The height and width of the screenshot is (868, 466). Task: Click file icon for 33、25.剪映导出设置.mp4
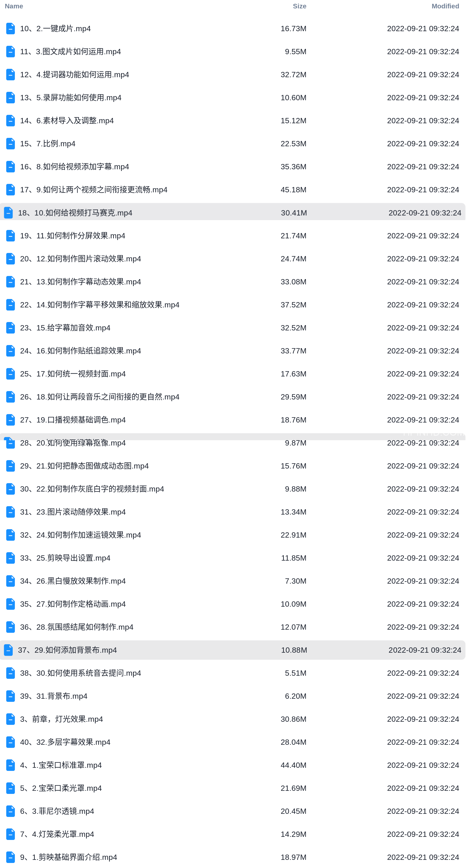click(11, 558)
